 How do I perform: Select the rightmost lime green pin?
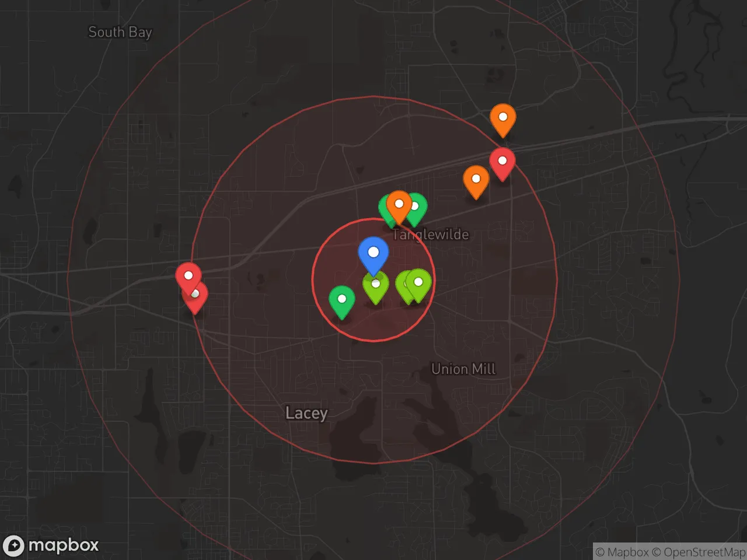[x=419, y=283]
